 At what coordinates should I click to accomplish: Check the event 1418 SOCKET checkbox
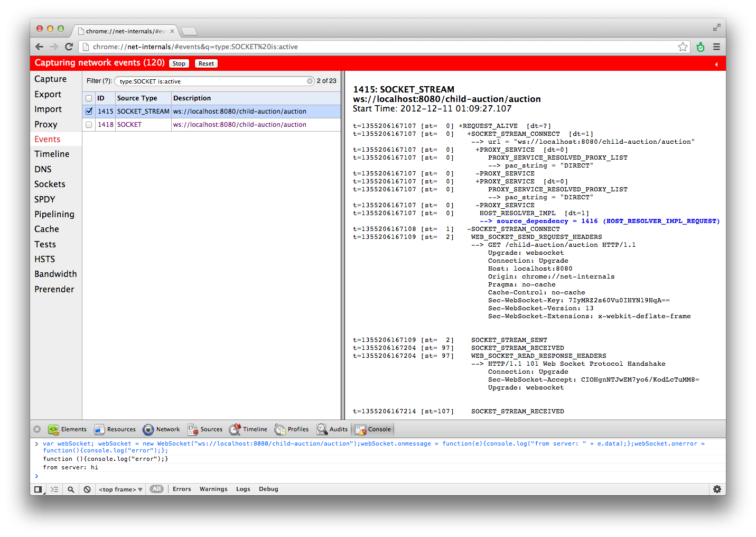(89, 125)
